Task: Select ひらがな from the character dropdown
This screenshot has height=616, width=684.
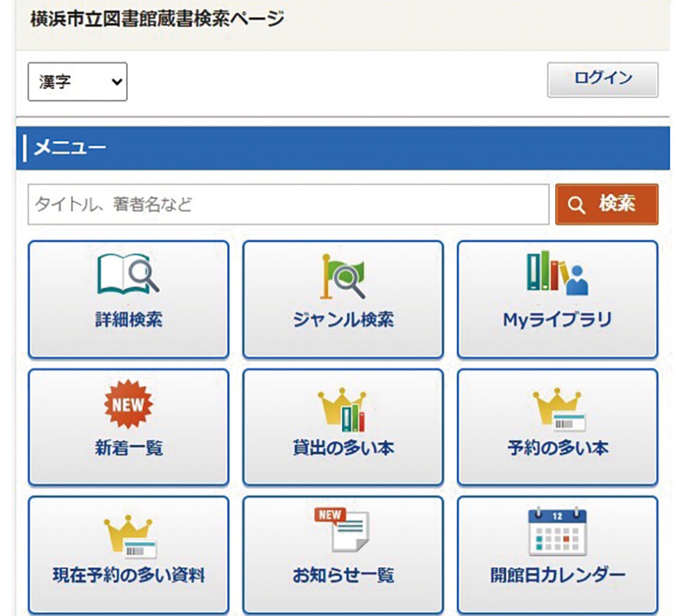Action: (77, 81)
